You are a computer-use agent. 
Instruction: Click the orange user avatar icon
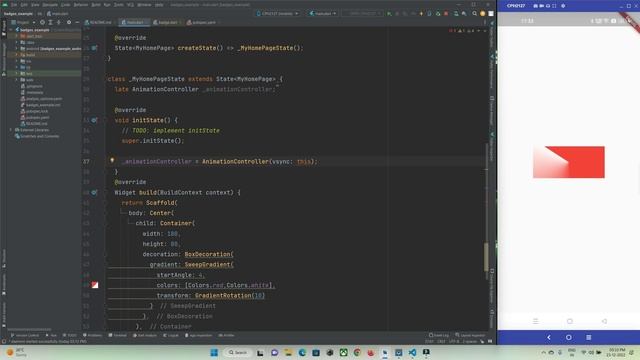(483, 13)
